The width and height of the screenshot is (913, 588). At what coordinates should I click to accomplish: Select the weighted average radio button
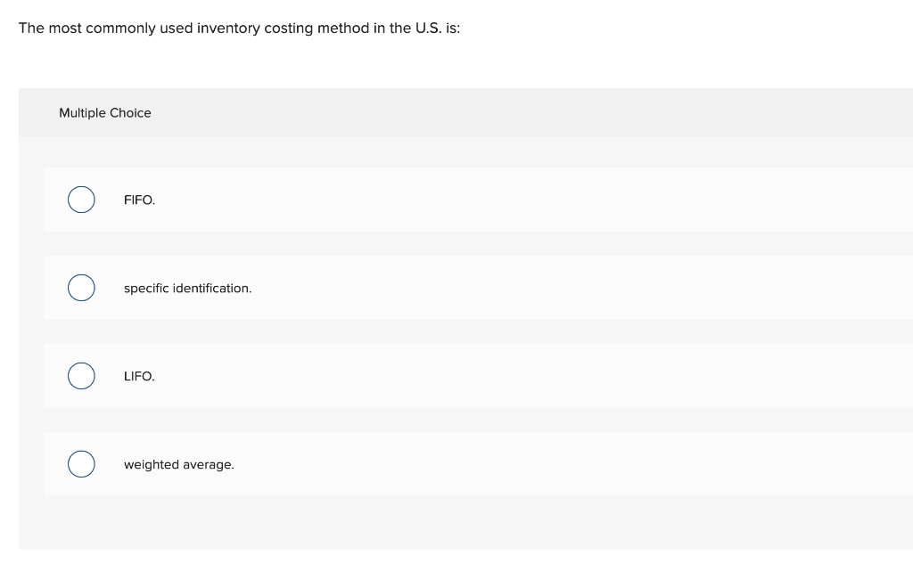pyautogui.click(x=81, y=463)
